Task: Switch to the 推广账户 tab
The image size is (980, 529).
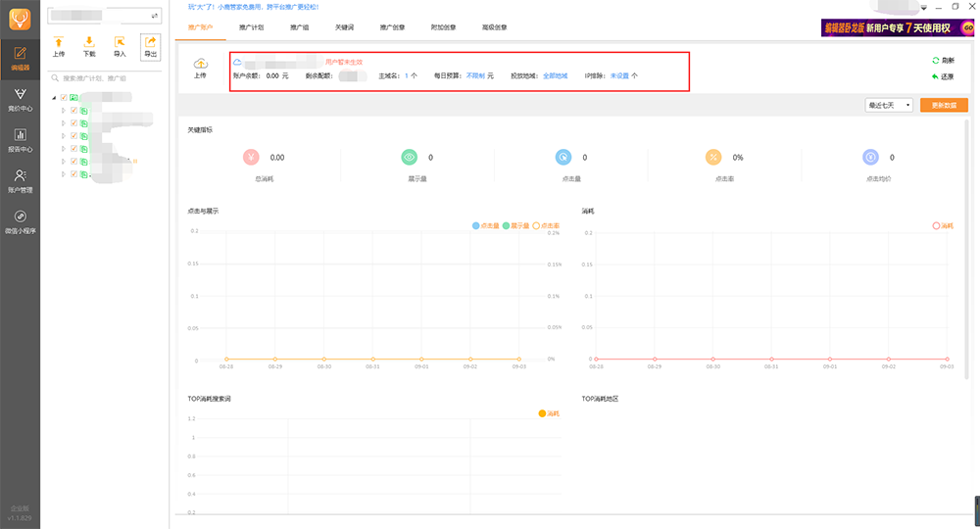Action: tap(201, 27)
